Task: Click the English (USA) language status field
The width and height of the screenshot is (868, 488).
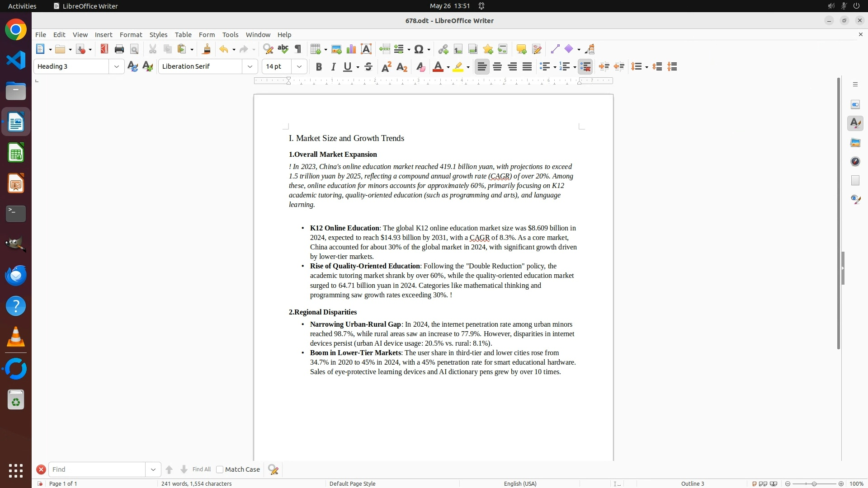Action: pos(520,483)
